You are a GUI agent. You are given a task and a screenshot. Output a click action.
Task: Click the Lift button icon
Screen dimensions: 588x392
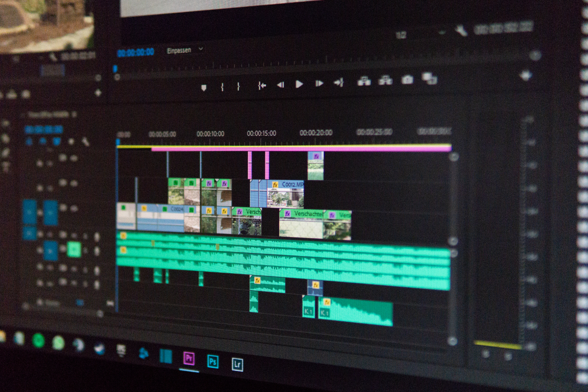click(x=364, y=81)
